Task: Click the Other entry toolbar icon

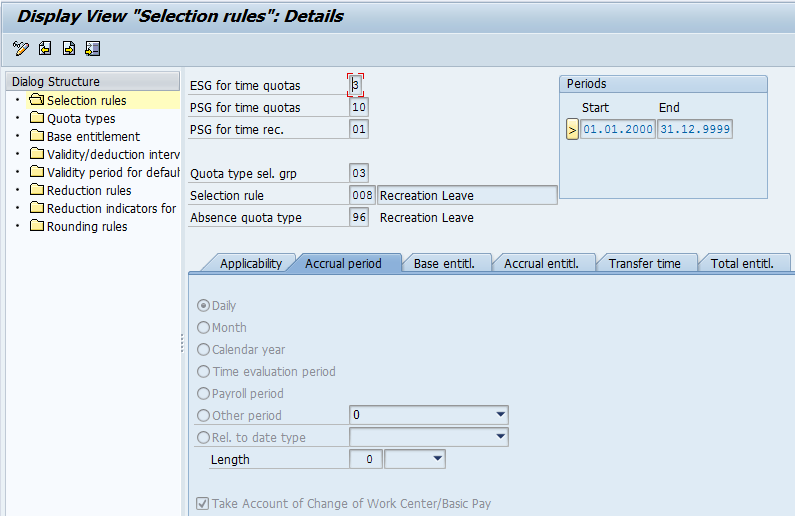Action: point(93,48)
